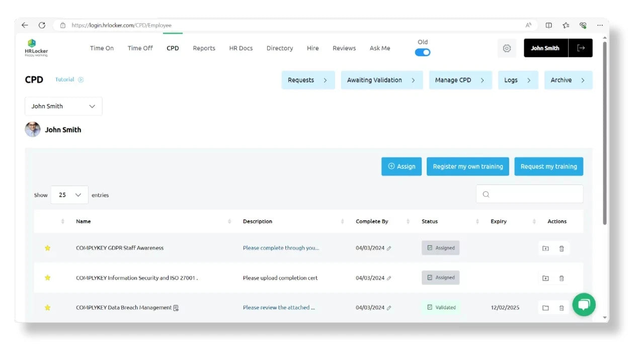This screenshot has width=644, height=362.
Task: Open the Awaiting Validation page
Action: tap(381, 80)
